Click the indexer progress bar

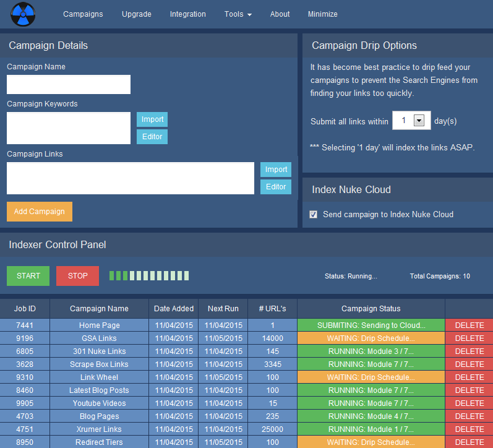[149, 275]
